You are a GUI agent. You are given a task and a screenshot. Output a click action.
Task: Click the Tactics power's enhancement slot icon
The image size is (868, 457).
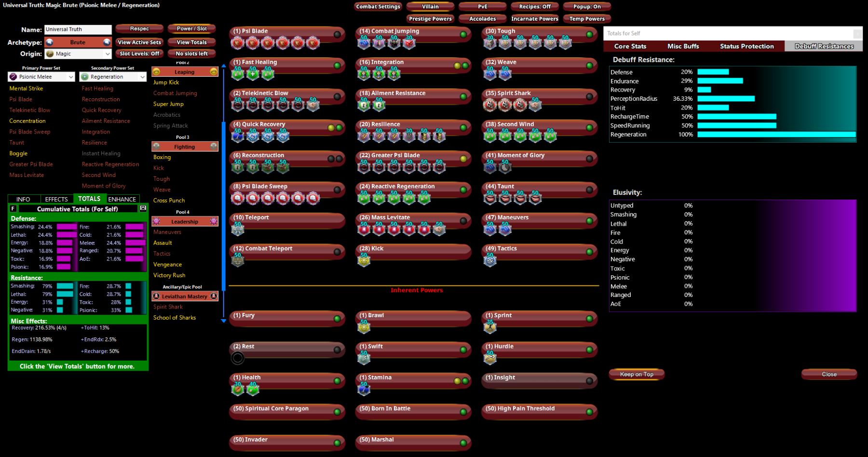tap(490, 260)
